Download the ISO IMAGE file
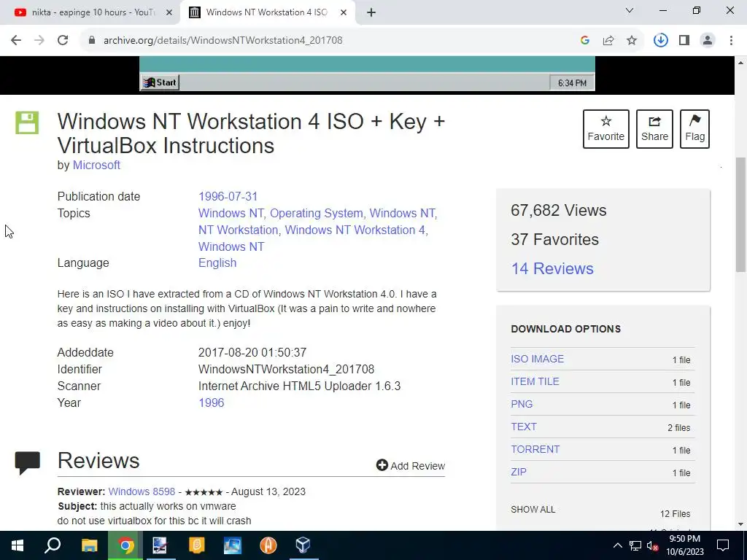The width and height of the screenshot is (747, 560). tap(538, 359)
